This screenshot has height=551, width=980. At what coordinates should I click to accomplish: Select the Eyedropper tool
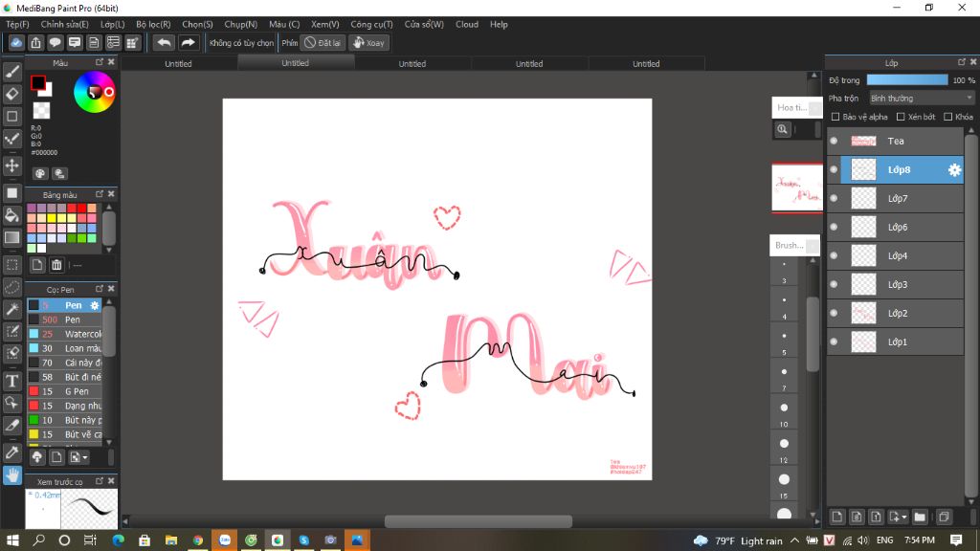pos(11,452)
